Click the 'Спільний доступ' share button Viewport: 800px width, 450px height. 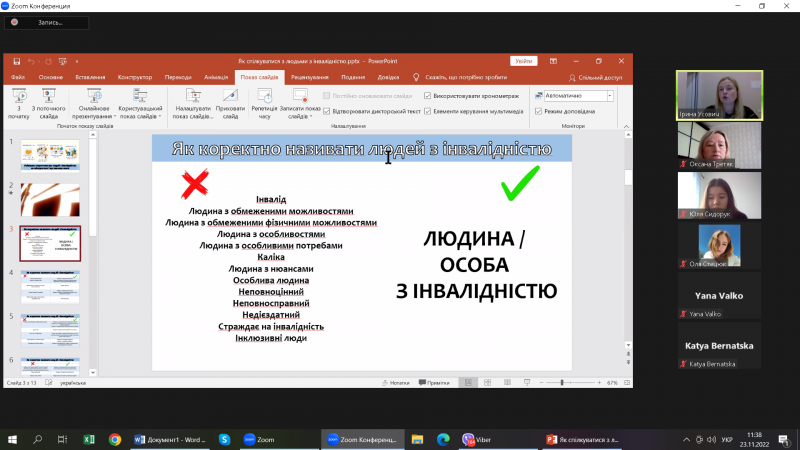(595, 77)
